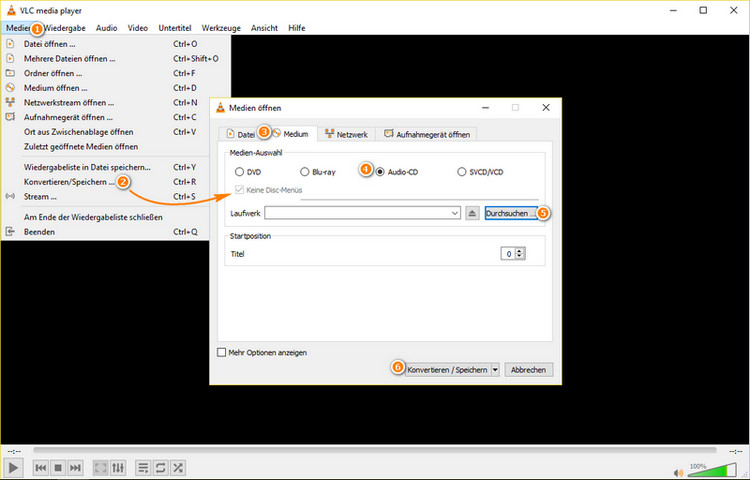This screenshot has height=480, width=750.
Task: Select the DVD radio button
Action: click(225, 172)
